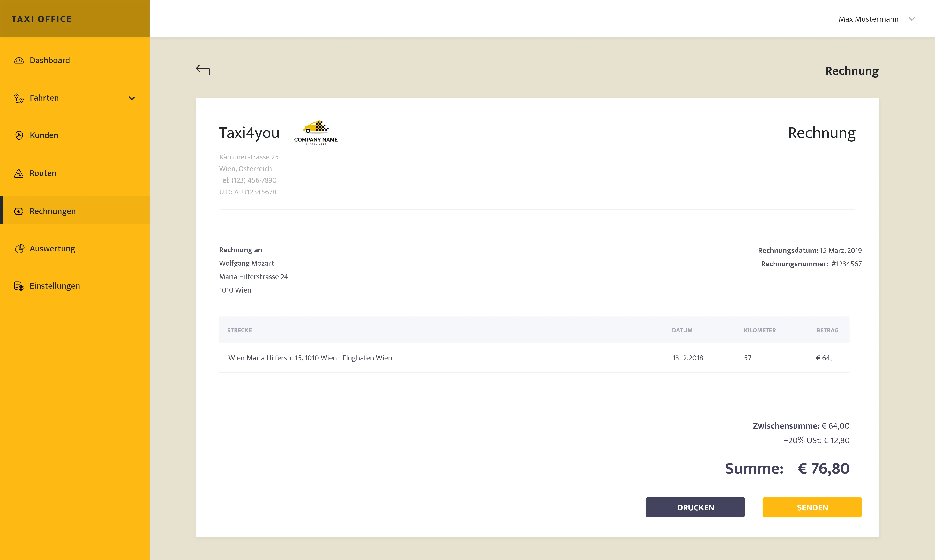
Task: Open Einstellungen from the sidebar
Action: click(54, 286)
